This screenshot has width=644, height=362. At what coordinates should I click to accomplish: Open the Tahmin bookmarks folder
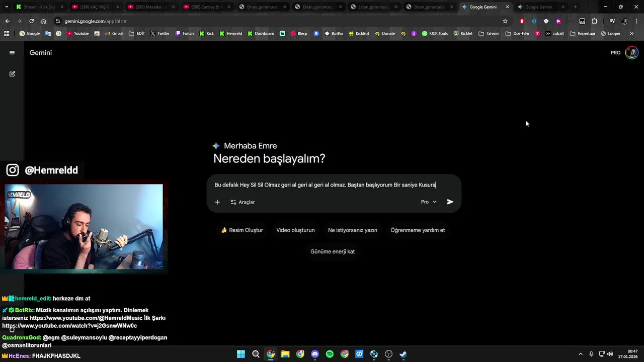(x=489, y=34)
